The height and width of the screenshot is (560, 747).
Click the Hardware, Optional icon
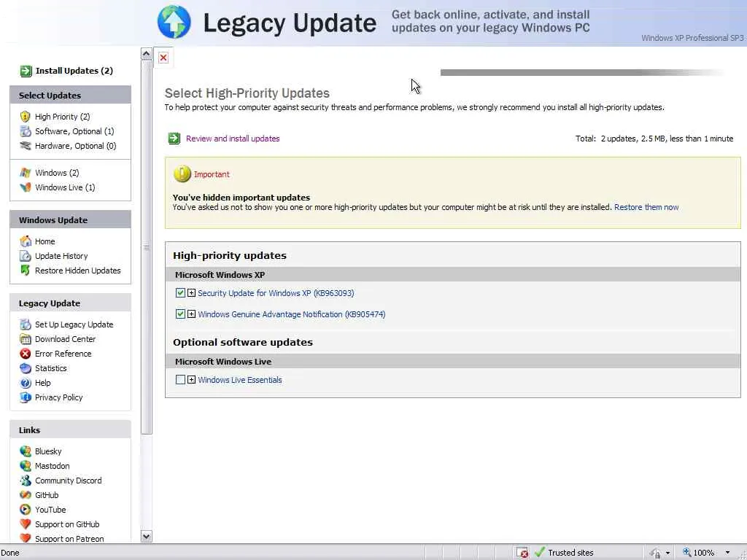coord(26,146)
